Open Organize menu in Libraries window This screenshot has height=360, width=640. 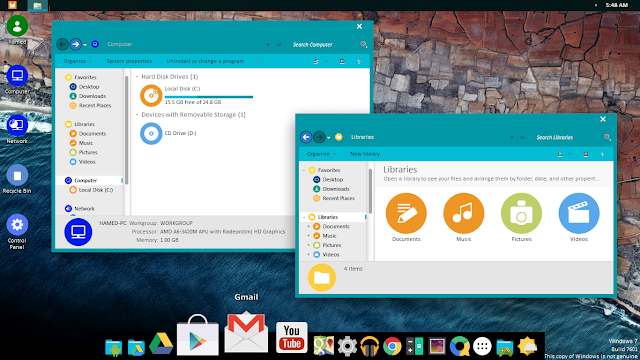pyautogui.click(x=321, y=154)
